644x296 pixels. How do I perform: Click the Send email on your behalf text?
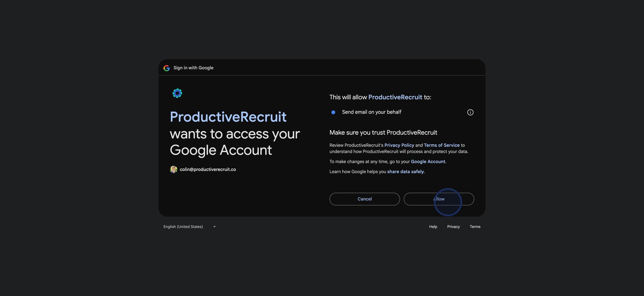[x=372, y=112]
